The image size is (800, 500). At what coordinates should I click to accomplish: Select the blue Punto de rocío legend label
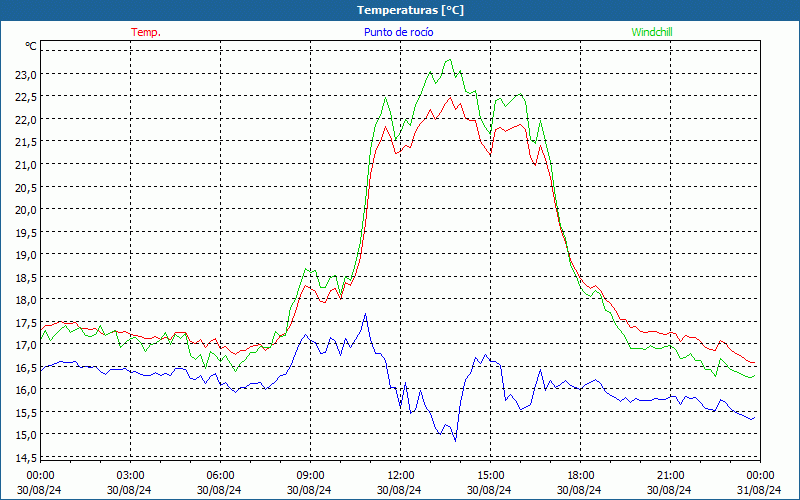tap(399, 32)
